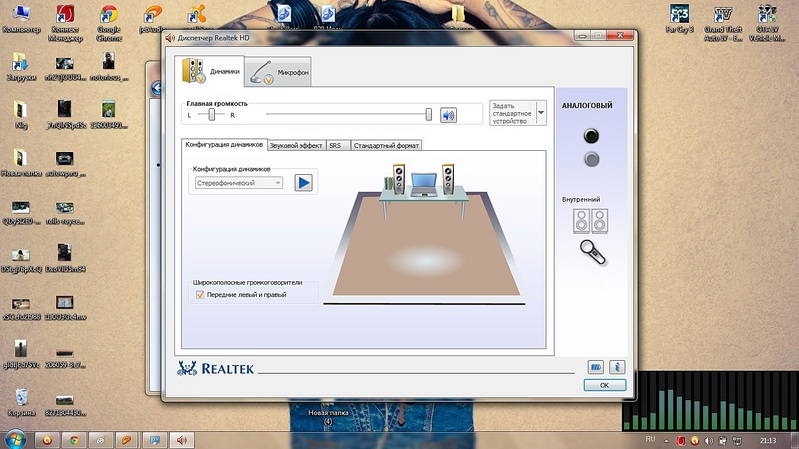This screenshot has height=449, width=799.
Task: Mute the main volume speaker button
Action: [448, 114]
